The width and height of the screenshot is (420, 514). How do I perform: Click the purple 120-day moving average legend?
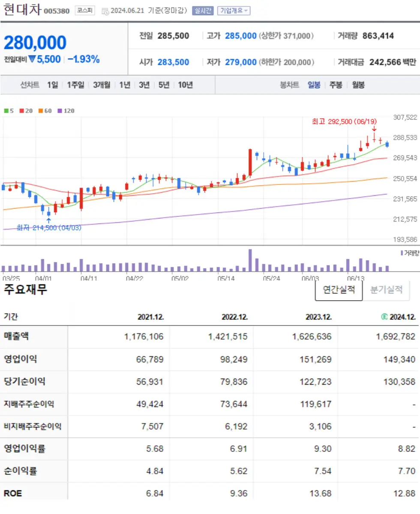(x=66, y=111)
